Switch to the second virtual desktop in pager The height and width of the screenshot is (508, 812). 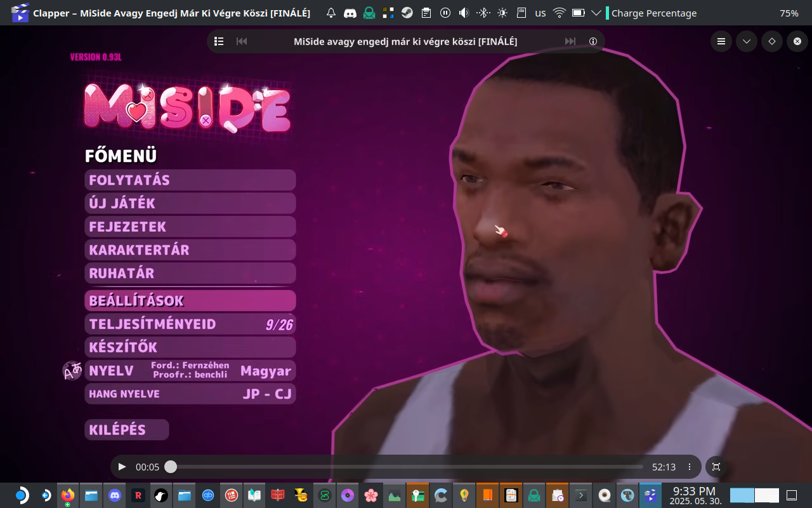[767, 495]
